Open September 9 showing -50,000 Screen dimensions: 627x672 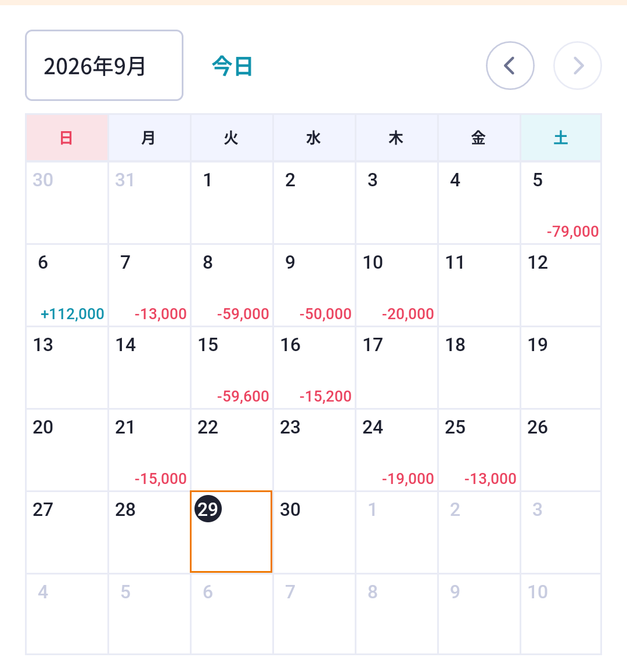[314, 286]
